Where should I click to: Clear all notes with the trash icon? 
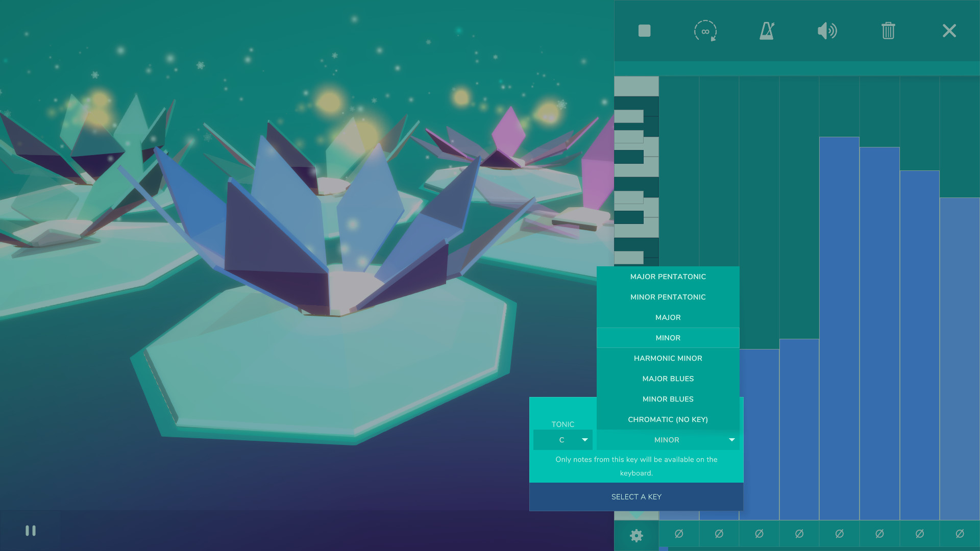pos(888,31)
